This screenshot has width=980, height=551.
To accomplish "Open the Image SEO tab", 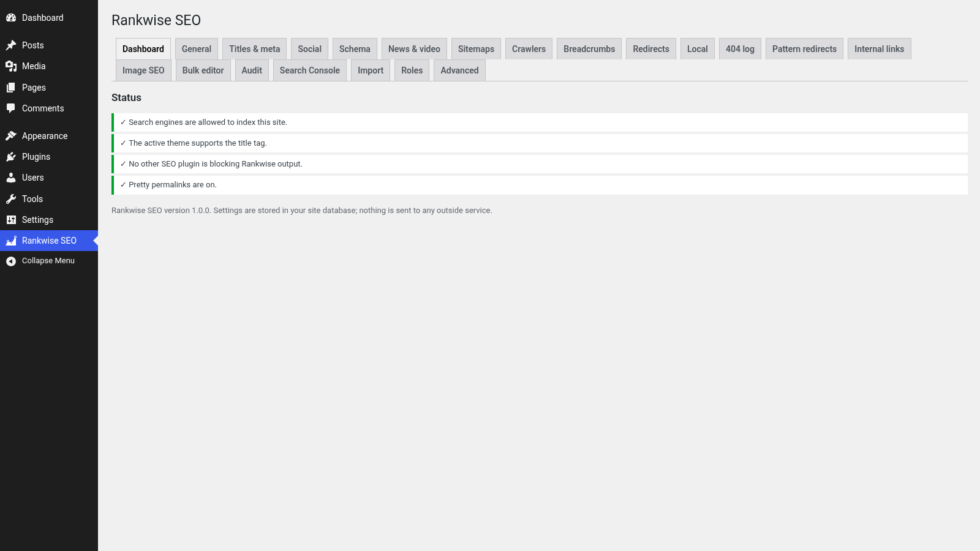I will click(x=143, y=70).
